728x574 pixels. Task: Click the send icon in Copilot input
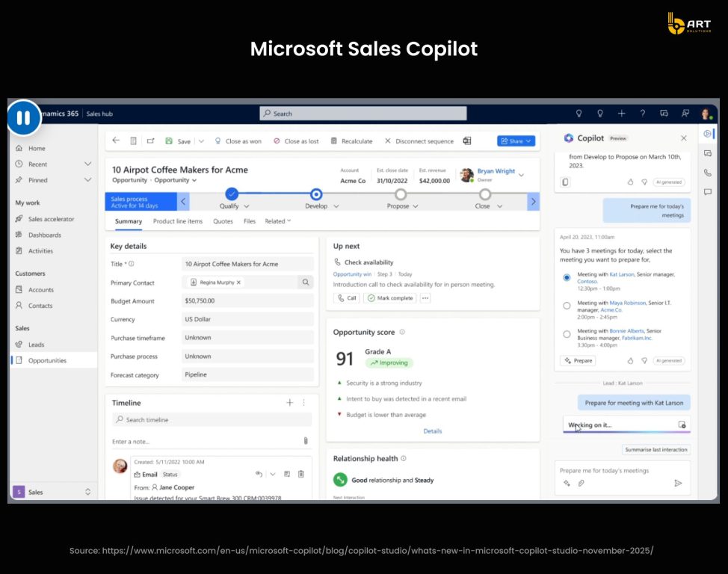click(678, 483)
